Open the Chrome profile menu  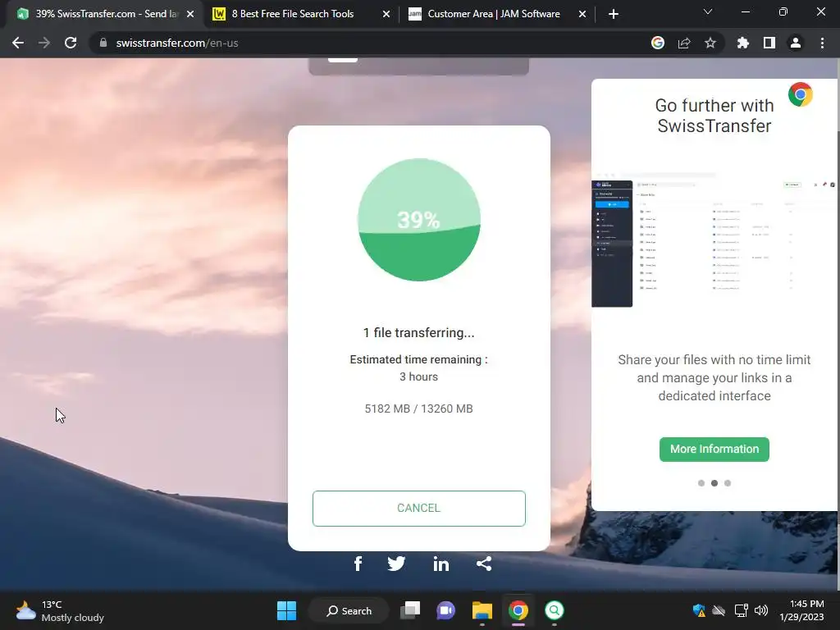pyautogui.click(x=796, y=43)
